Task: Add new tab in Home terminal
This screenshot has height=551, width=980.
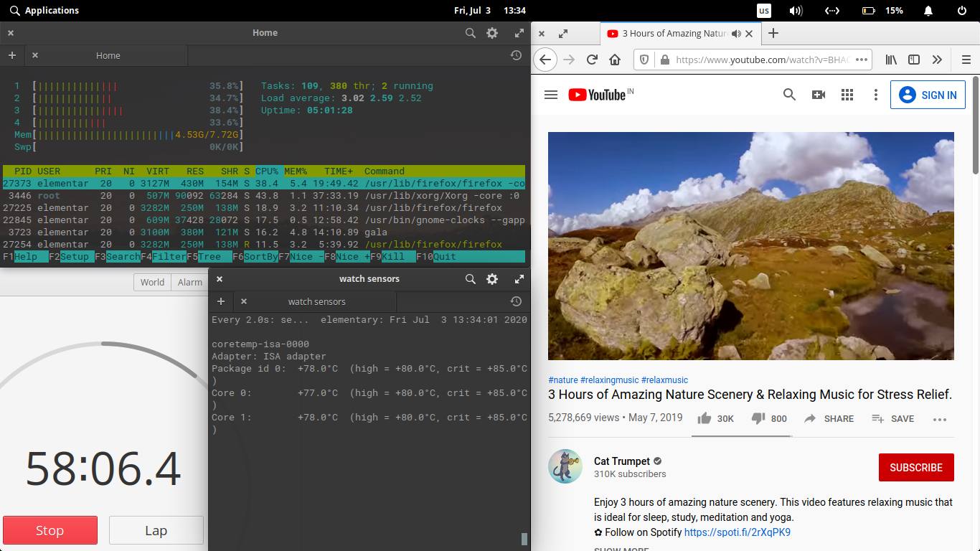Action: click(x=12, y=55)
